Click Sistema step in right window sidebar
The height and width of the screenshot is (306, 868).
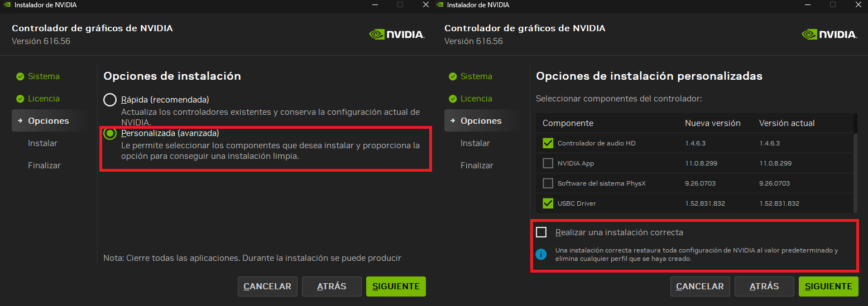pos(476,76)
